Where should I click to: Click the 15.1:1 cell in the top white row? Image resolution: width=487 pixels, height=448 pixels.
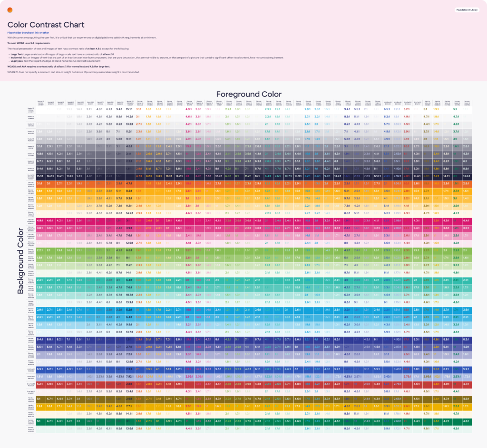pyautogui.click(x=129, y=109)
